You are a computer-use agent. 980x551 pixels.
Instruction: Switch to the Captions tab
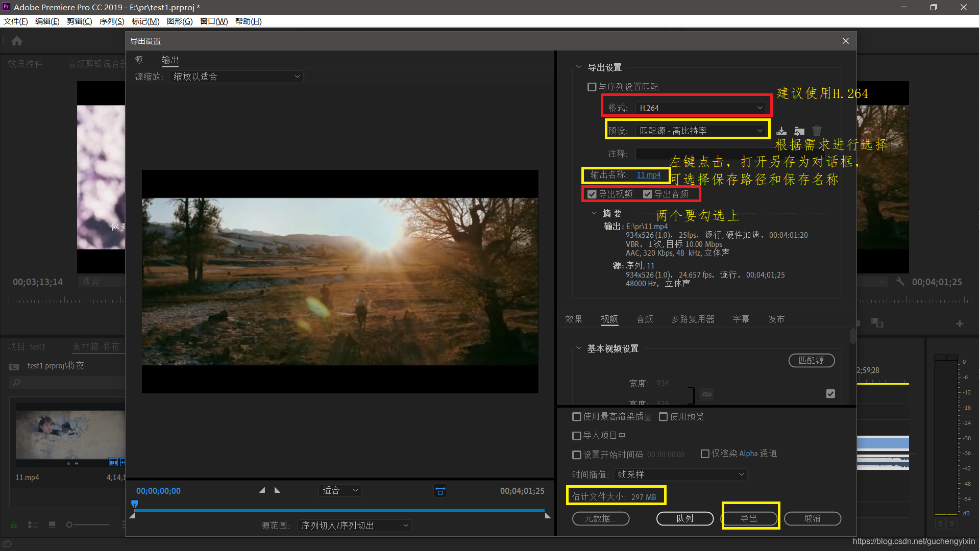[741, 319]
